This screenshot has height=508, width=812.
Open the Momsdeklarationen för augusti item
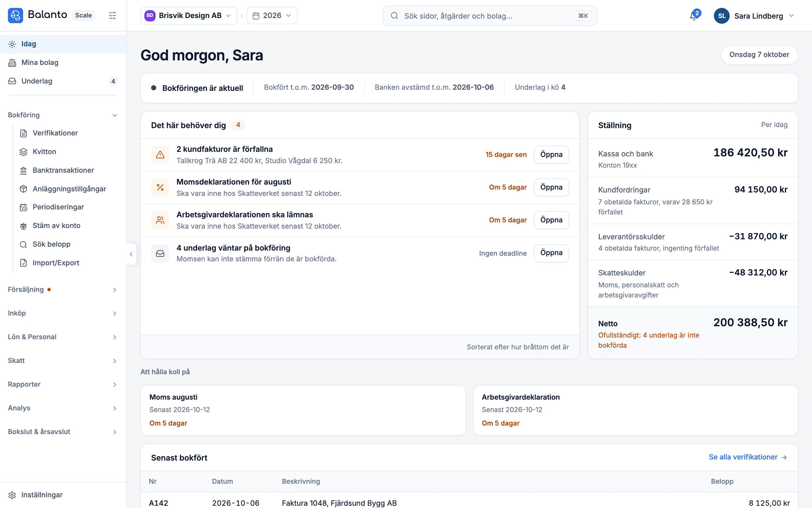click(x=551, y=187)
